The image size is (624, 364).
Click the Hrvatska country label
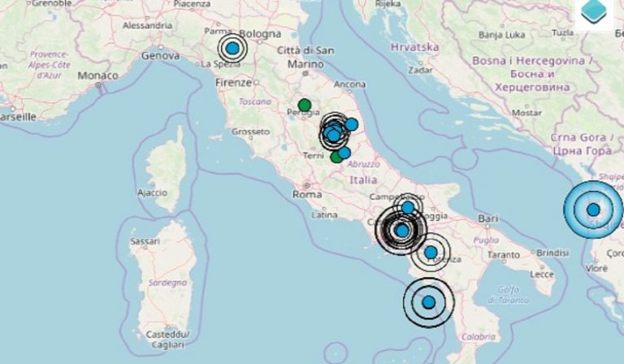(415, 47)
